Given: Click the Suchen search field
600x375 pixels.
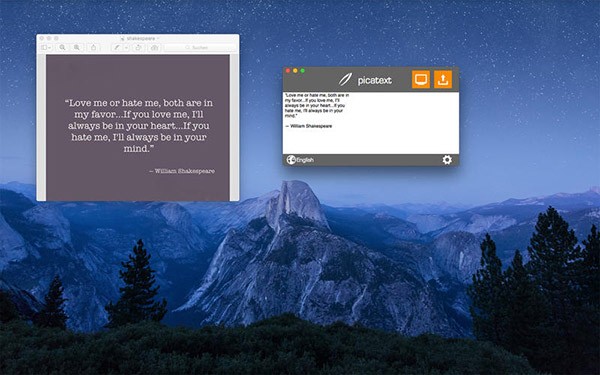Looking at the screenshot, I should pyautogui.click(x=200, y=47).
